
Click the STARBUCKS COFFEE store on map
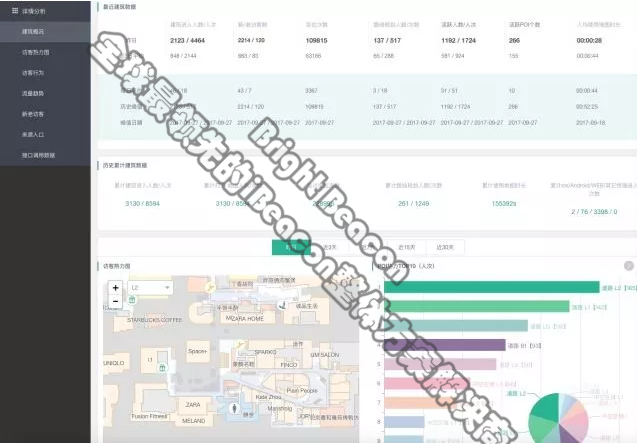pos(154,320)
